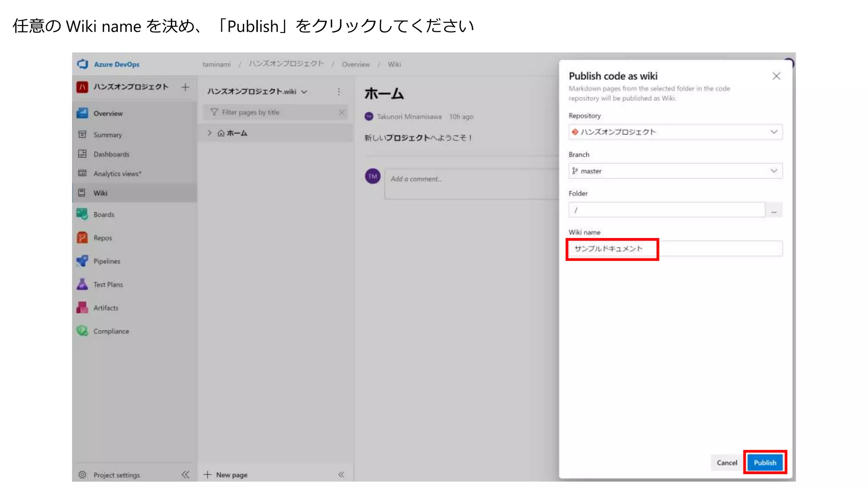Click the ハンズオンプロジェクト breadcrumb
Viewport: 868px width, 488px height.
(286, 64)
